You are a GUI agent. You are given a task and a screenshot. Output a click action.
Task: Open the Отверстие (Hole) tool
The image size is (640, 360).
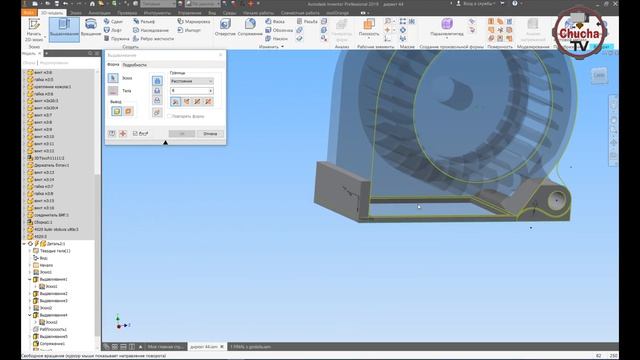point(225,28)
